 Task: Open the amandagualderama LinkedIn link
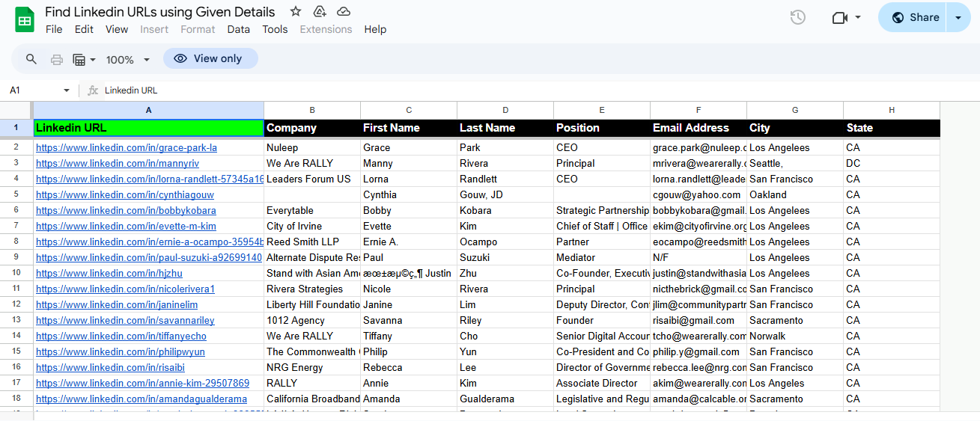point(141,399)
